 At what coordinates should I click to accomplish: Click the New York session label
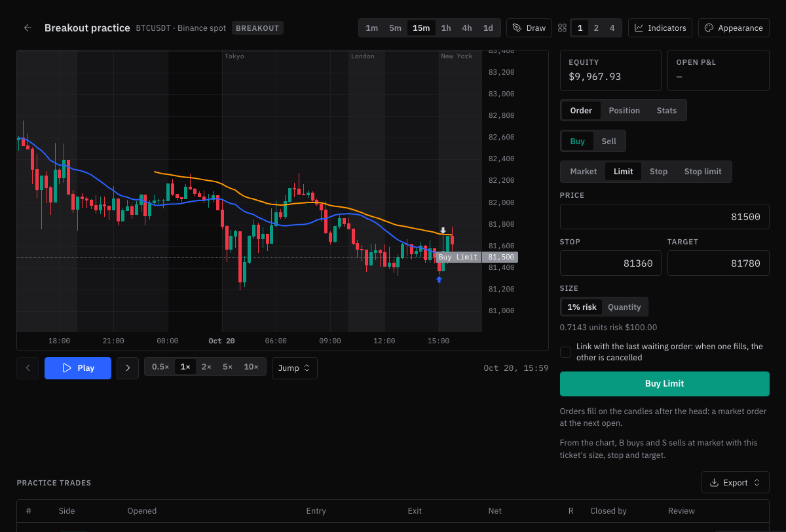pyautogui.click(x=457, y=56)
